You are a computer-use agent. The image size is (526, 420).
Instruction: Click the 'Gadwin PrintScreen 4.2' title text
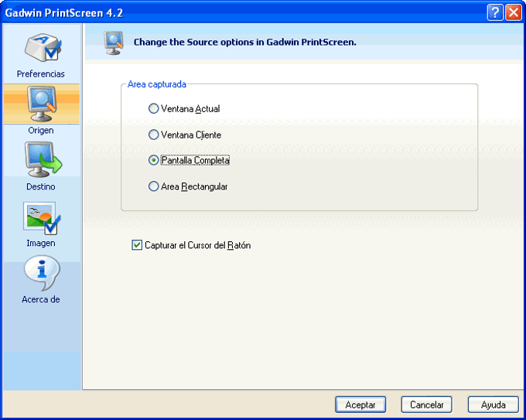[x=64, y=13]
